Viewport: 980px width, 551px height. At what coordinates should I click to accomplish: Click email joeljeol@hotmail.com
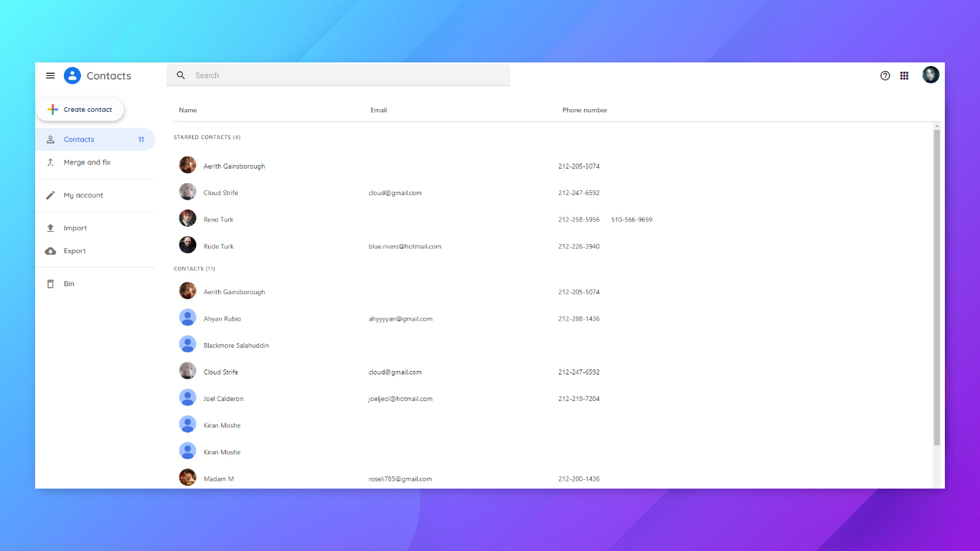[400, 399]
